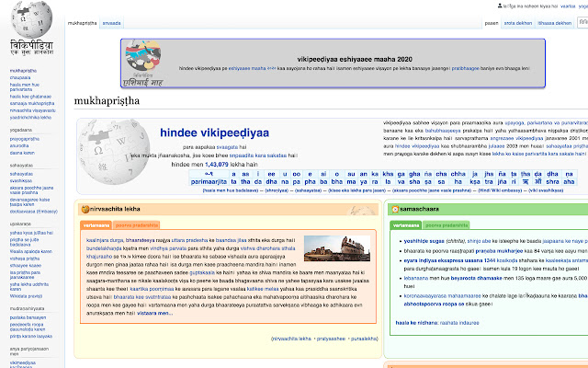Click vistaara men... read more link
This screenshot has height=368, width=588.
tap(154, 313)
